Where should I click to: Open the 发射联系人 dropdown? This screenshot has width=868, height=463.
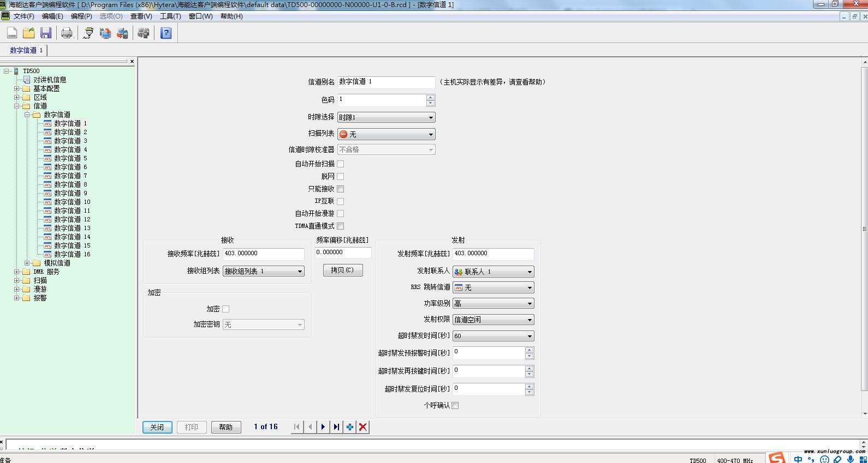tap(494, 272)
